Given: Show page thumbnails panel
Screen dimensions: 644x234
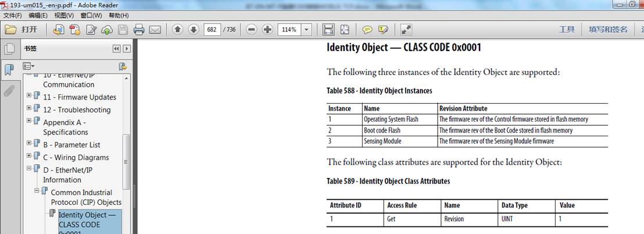Looking at the screenshot, I should 9,49.
